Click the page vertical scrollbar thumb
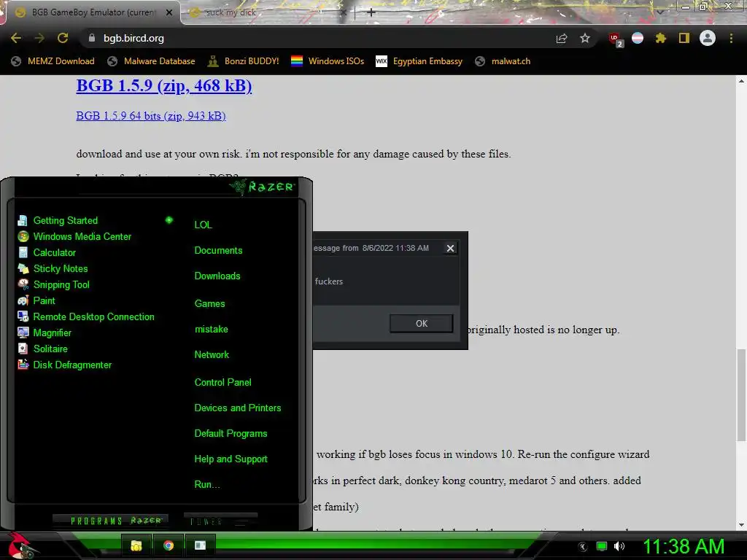This screenshot has width=747, height=560. [741, 396]
